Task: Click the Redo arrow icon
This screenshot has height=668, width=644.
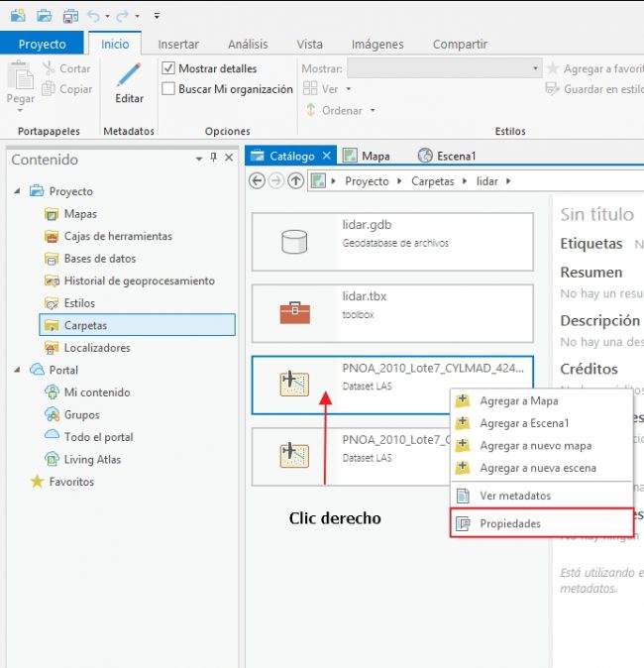Action: (x=122, y=16)
